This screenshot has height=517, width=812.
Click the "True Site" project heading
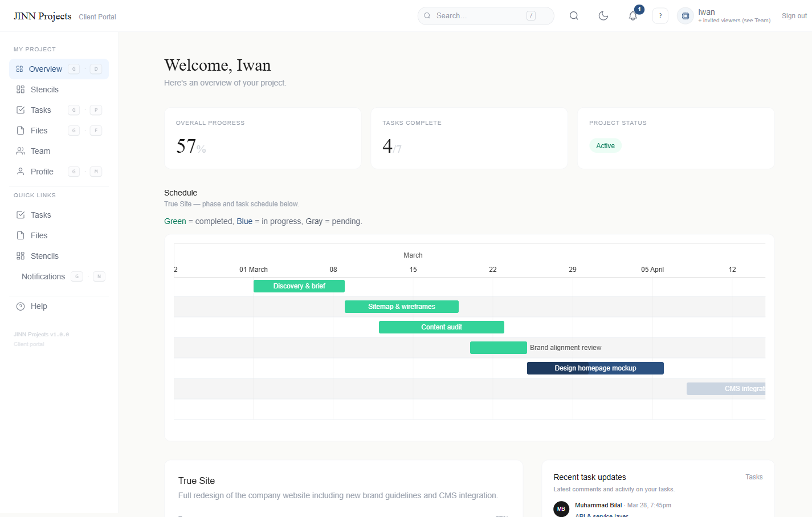197,481
